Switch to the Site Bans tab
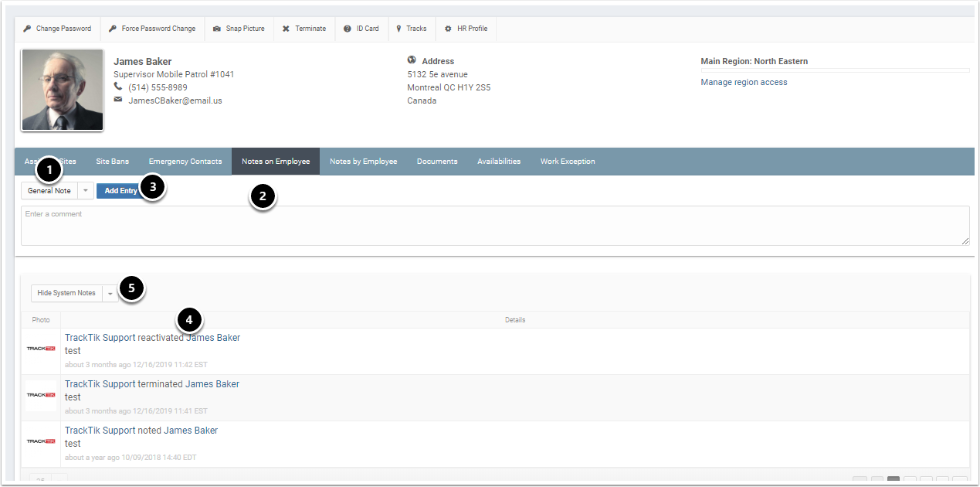The image size is (980, 487). 113,162
